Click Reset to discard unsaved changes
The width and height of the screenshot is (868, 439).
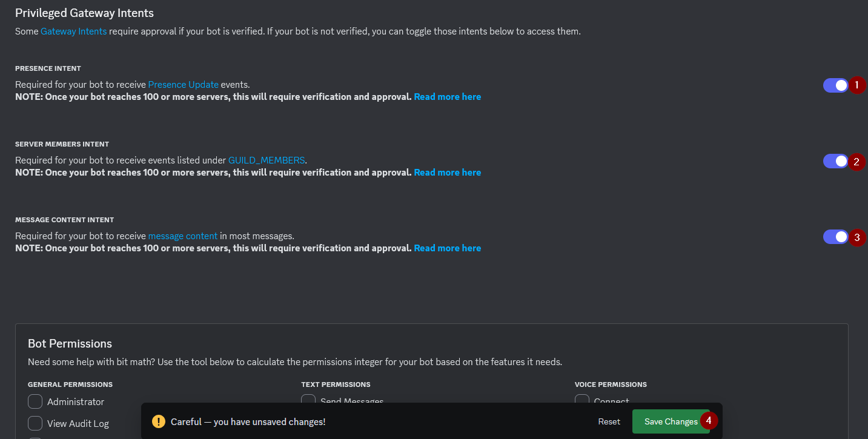pos(609,421)
